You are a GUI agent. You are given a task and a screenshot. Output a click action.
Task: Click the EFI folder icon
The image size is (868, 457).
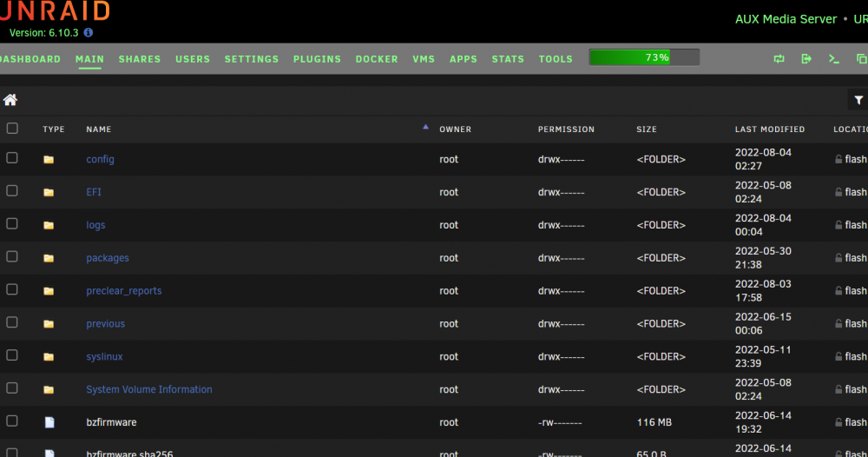coord(49,192)
